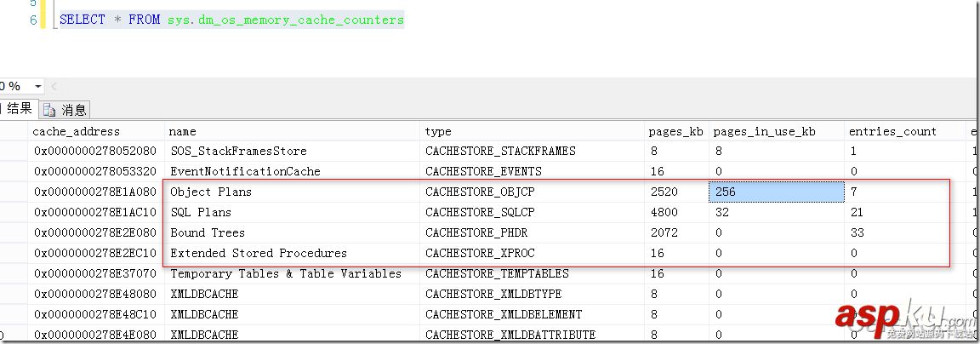Select the EventNotificationCache name cell
The height and width of the screenshot is (344, 980).
pyautogui.click(x=245, y=171)
